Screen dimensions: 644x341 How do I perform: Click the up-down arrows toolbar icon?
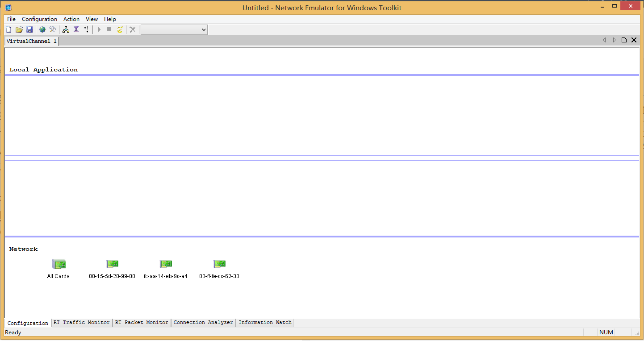tap(86, 29)
